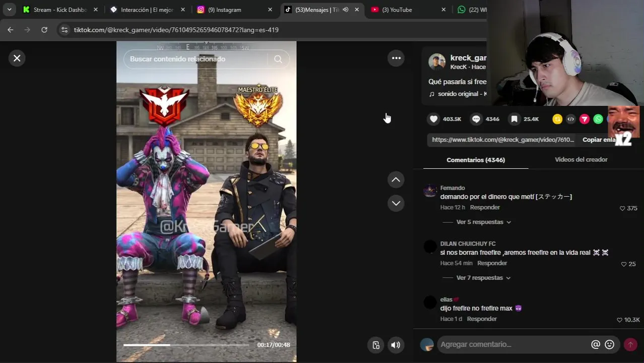Like elias's comment with 10.3K likes
Image resolution: width=644 pixels, height=363 pixels.
pyautogui.click(x=620, y=320)
